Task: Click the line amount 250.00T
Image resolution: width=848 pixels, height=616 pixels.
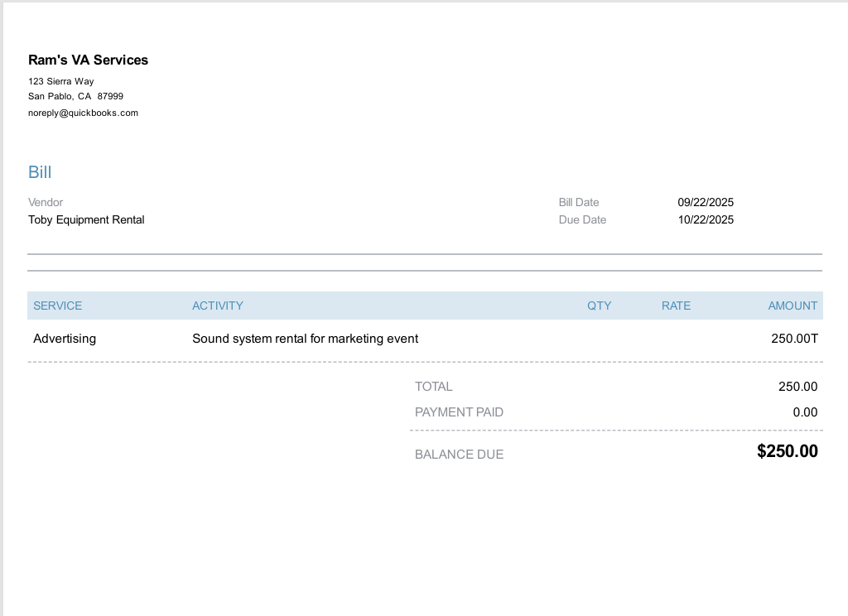Action: pyautogui.click(x=794, y=339)
